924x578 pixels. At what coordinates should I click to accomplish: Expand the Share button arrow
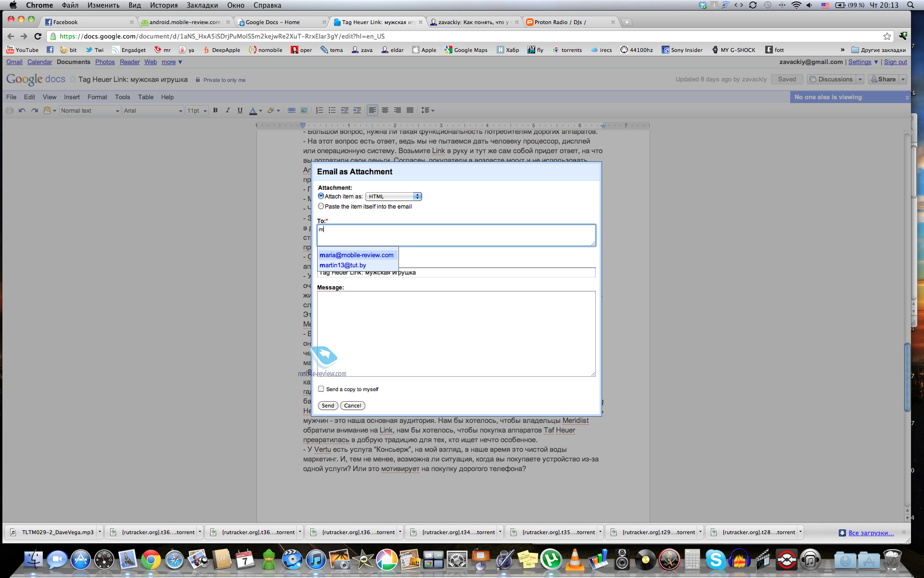coord(903,79)
